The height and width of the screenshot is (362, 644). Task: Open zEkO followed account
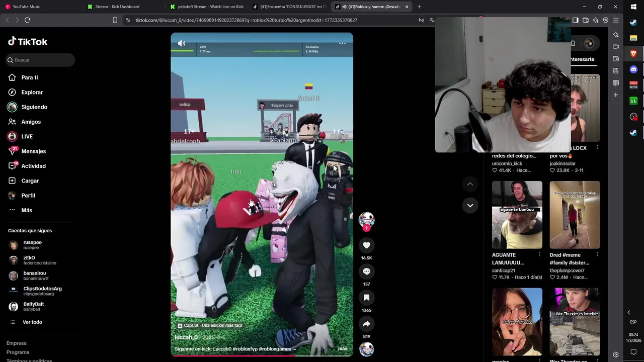coord(40,260)
